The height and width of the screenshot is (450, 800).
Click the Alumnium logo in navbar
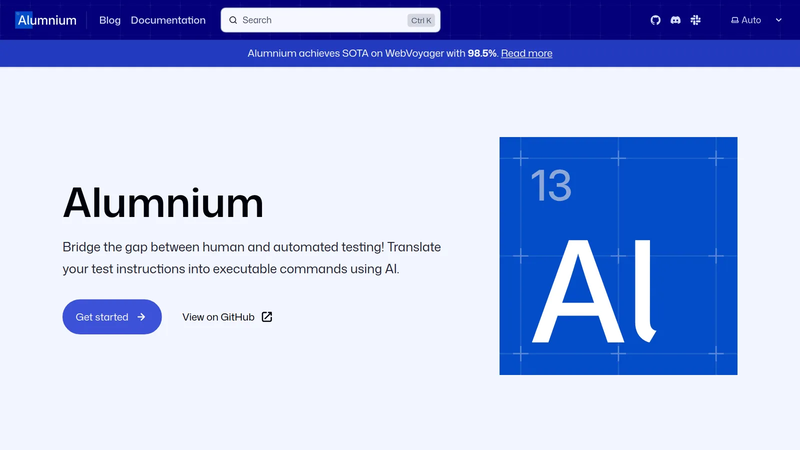(x=46, y=20)
